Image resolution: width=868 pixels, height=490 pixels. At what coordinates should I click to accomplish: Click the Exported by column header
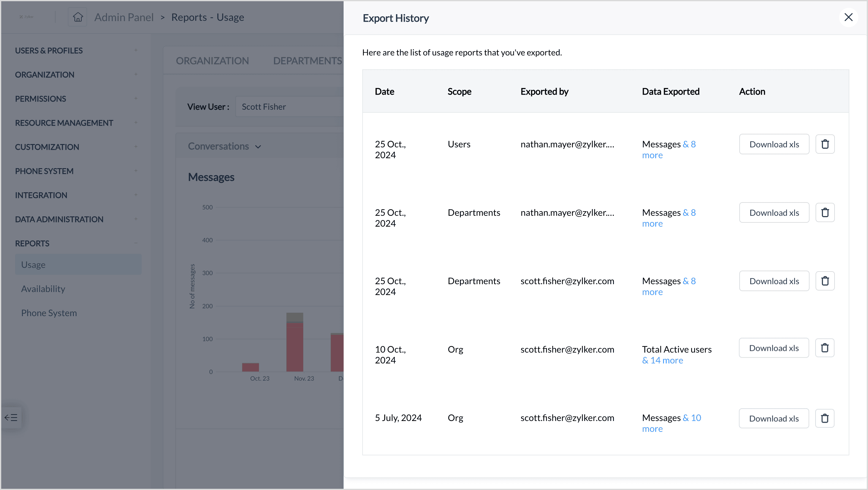544,91
